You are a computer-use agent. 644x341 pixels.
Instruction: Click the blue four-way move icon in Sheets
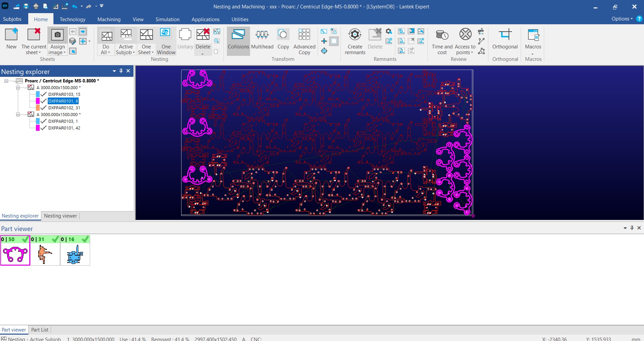point(83,41)
